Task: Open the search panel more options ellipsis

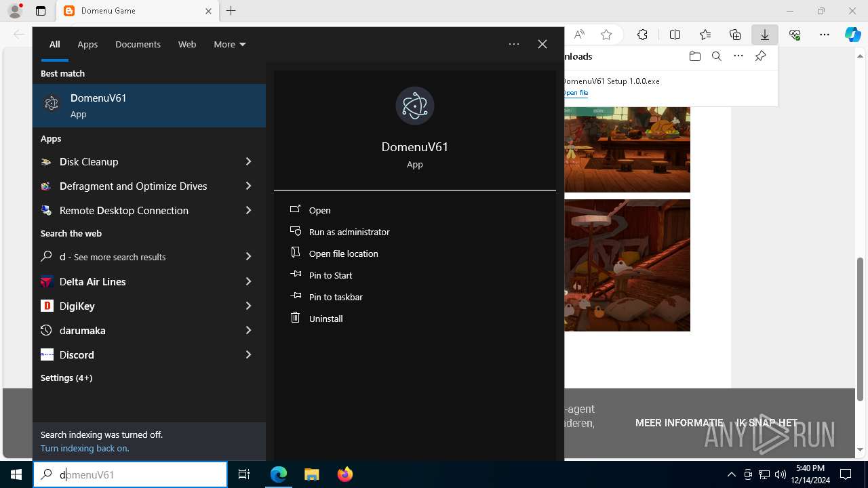Action: click(x=514, y=44)
